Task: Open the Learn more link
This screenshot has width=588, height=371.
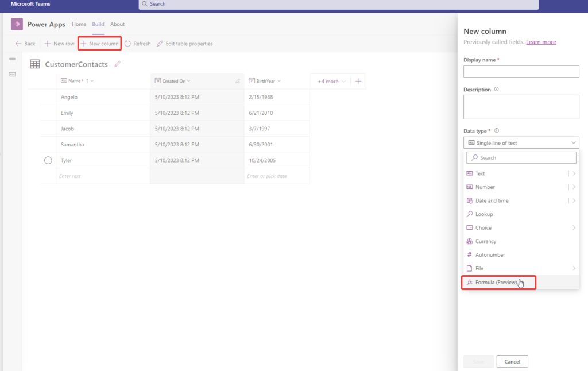Action: point(541,42)
